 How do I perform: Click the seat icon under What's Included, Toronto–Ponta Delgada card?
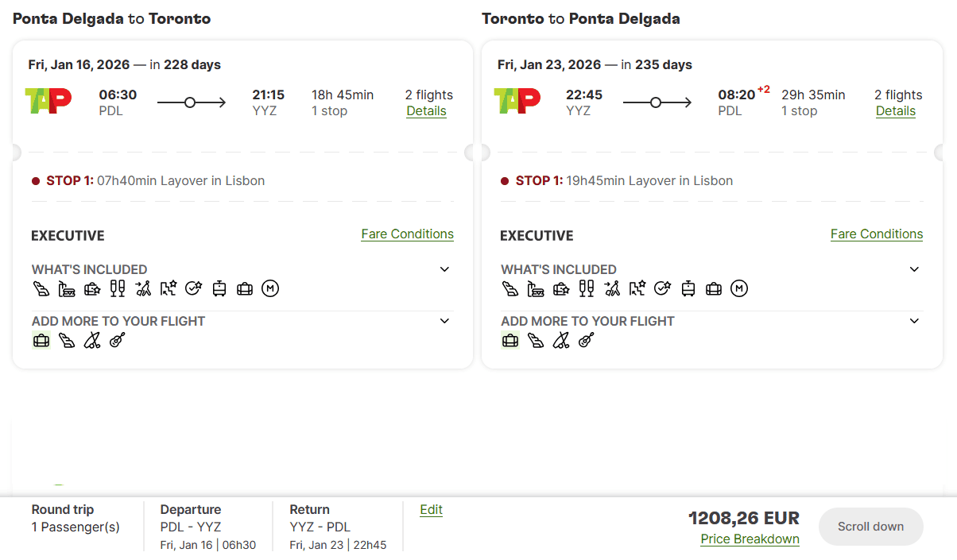[x=510, y=289]
